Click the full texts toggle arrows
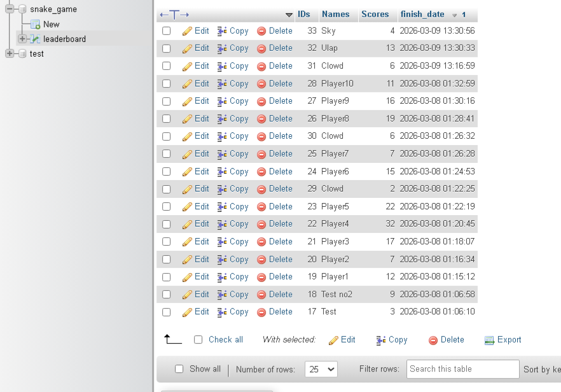This screenshot has width=561, height=392. click(x=174, y=15)
